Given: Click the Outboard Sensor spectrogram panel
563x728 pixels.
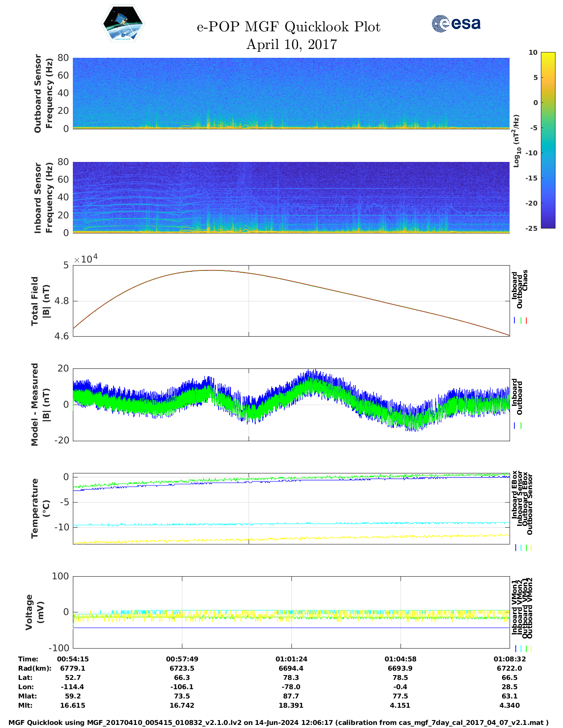Looking at the screenshot, I should 291,93.
